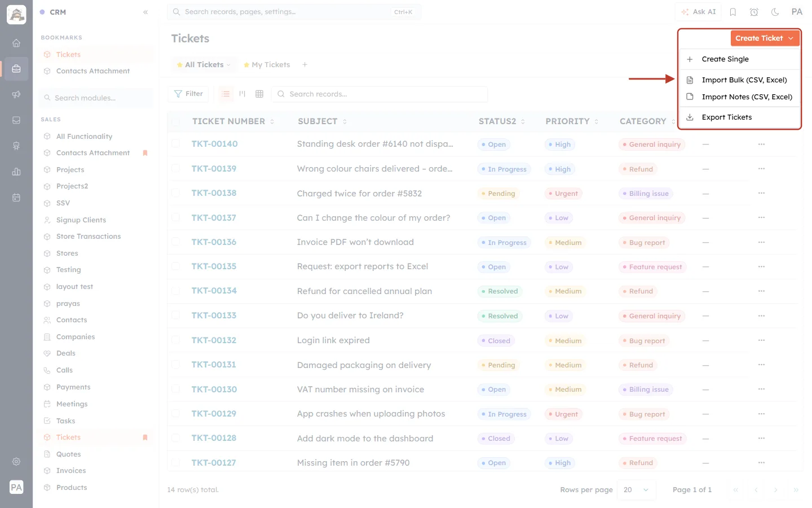Open rows per page dropdown showing 20
812x508 pixels.
(637, 489)
